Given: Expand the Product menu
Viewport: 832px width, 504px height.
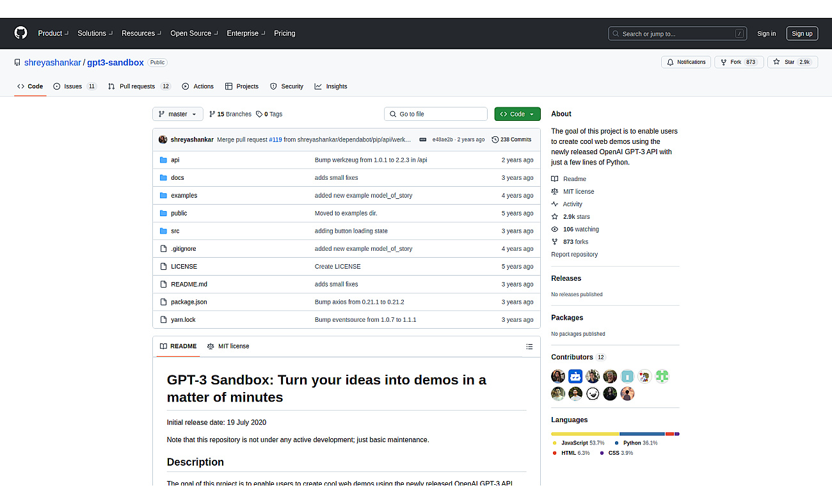Looking at the screenshot, I should coord(53,33).
